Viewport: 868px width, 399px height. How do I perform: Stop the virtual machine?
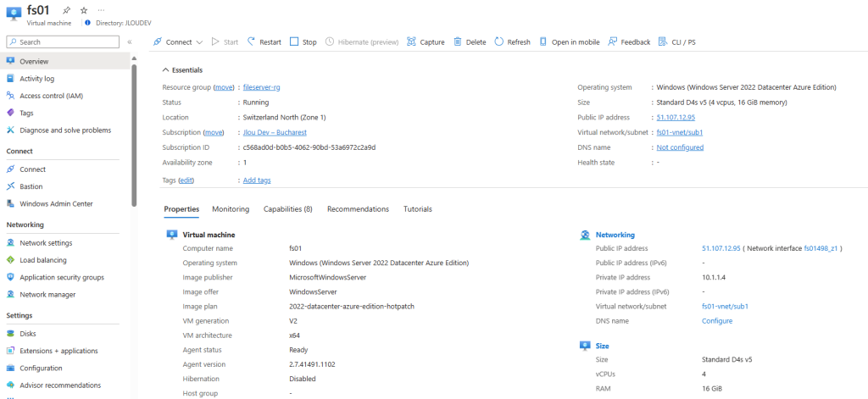(303, 42)
